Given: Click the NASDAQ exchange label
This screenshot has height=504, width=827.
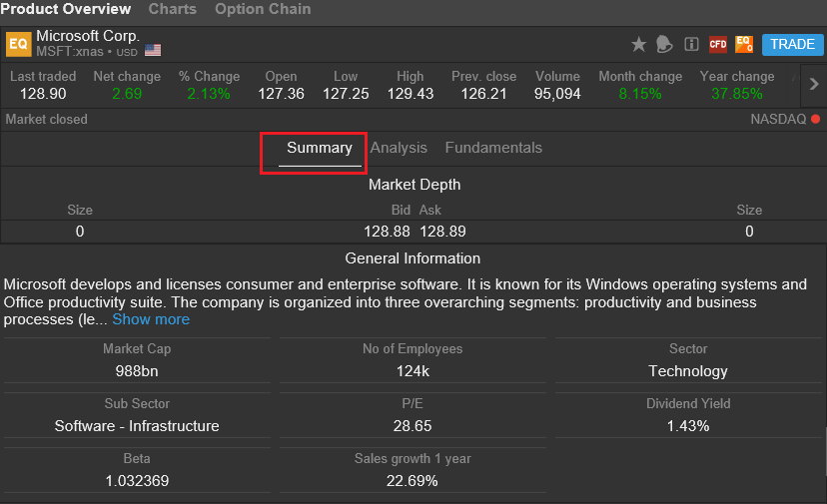Looking at the screenshot, I should [x=778, y=119].
